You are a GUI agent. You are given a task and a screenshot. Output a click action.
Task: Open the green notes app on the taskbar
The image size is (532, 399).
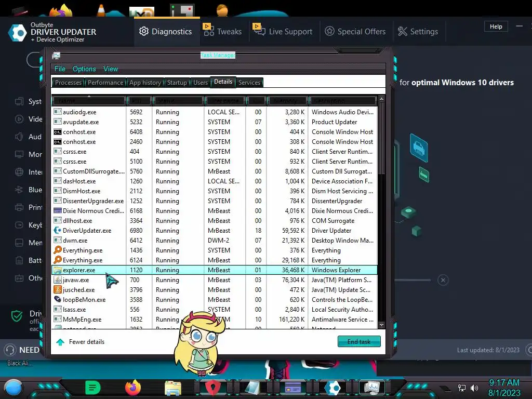click(92, 388)
